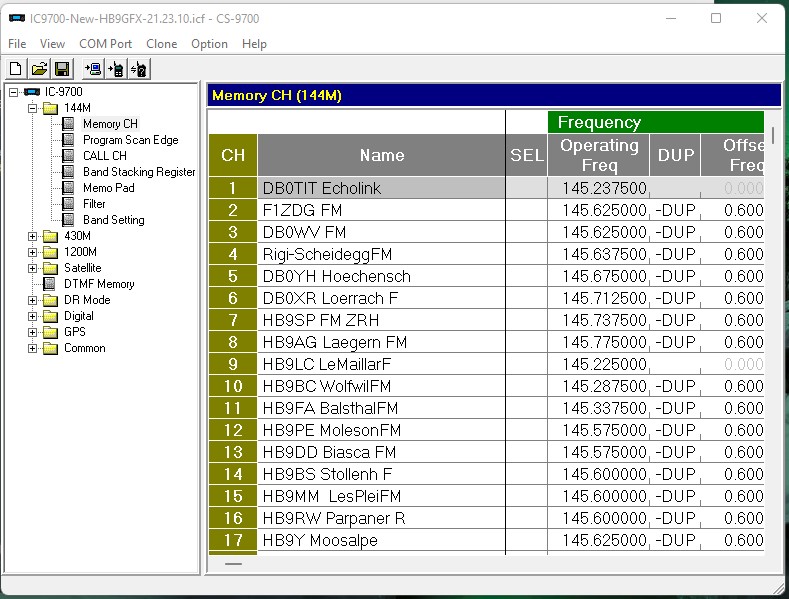Screen dimensions: 789x599
Task: Expand the 430M tree node
Action: [33, 236]
